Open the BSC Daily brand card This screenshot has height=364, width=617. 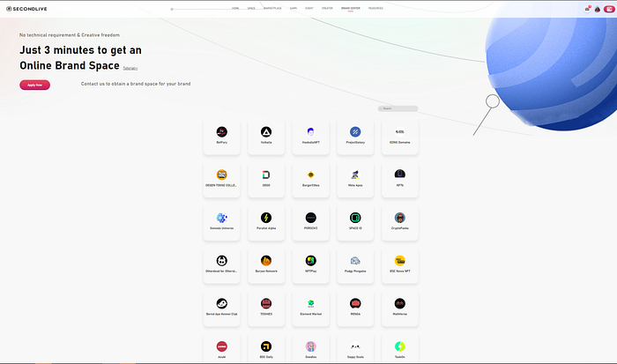tap(266, 349)
